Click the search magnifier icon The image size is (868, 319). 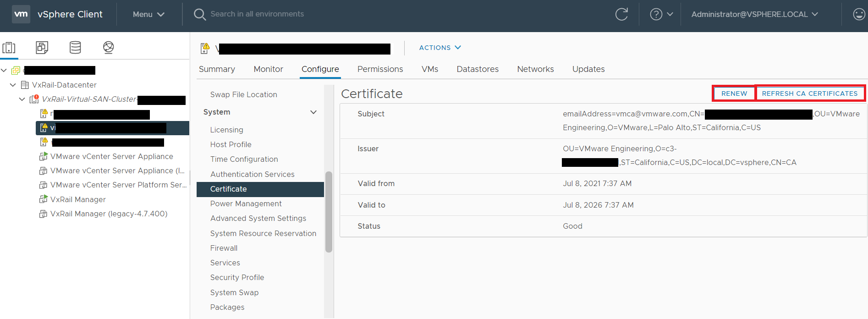(x=199, y=14)
